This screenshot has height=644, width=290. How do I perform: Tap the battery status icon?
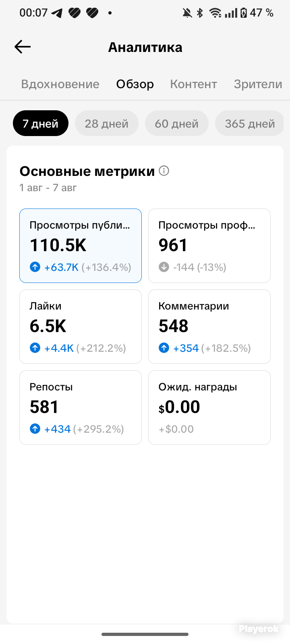click(x=244, y=13)
